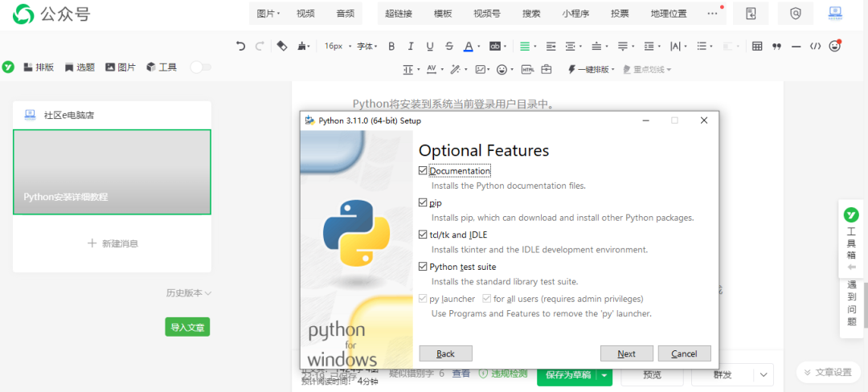Click the 查看 link for typos
Screen dimensions: 868x392
461,374
